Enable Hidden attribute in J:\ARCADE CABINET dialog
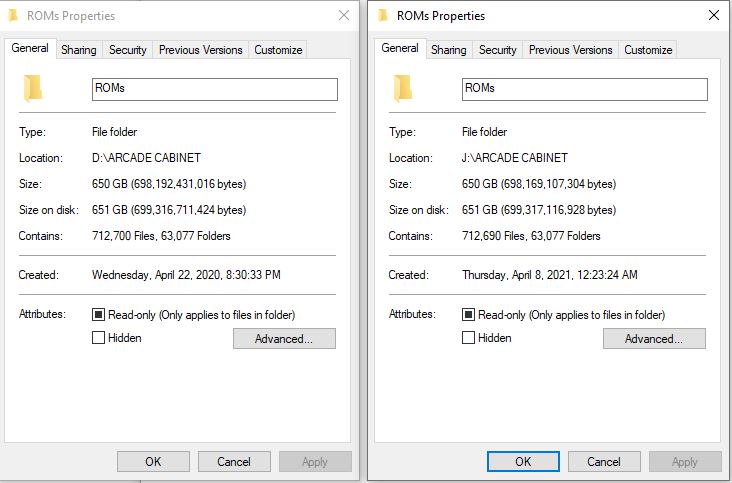 (x=468, y=337)
